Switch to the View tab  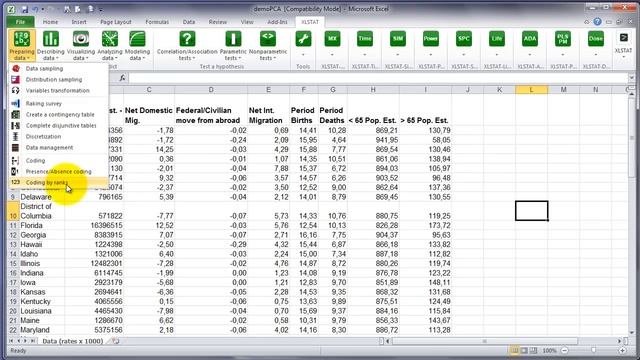click(247, 22)
